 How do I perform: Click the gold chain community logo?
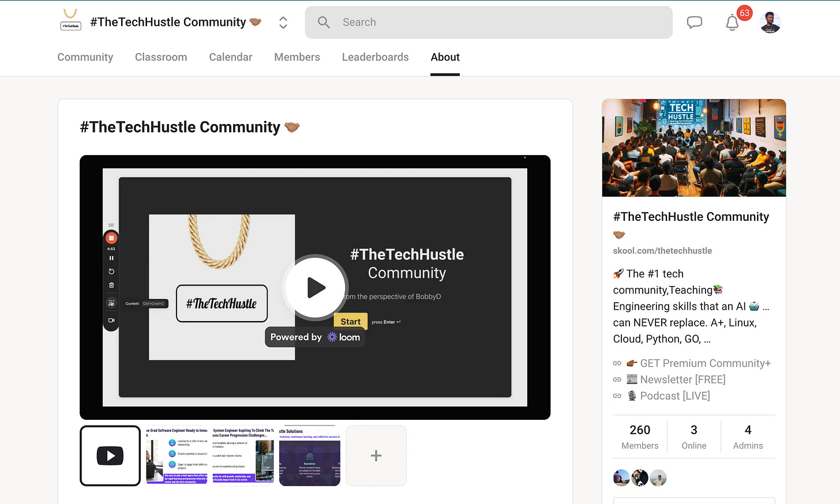pyautogui.click(x=70, y=19)
